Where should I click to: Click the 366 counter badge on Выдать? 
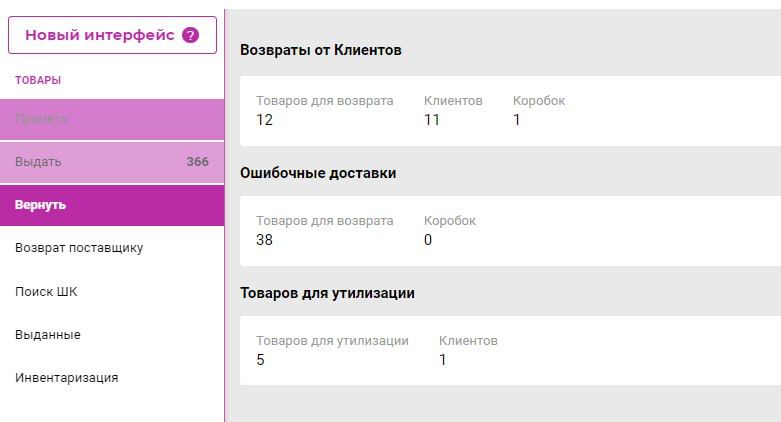click(x=197, y=162)
